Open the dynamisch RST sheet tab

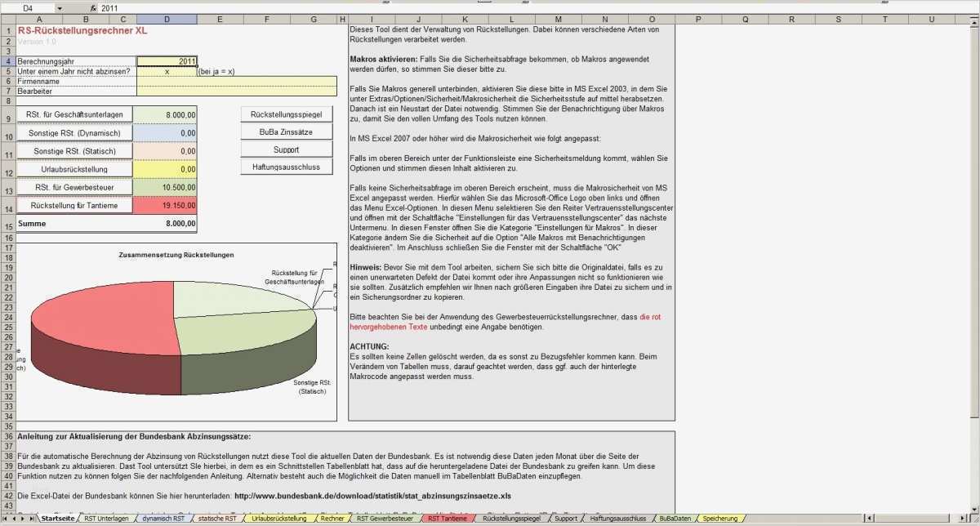pyautogui.click(x=163, y=519)
